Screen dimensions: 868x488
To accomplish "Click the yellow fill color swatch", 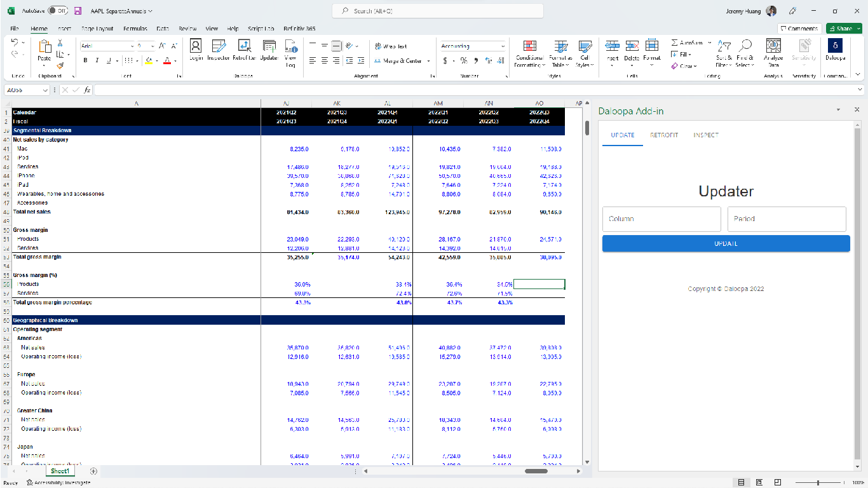I will (x=149, y=60).
